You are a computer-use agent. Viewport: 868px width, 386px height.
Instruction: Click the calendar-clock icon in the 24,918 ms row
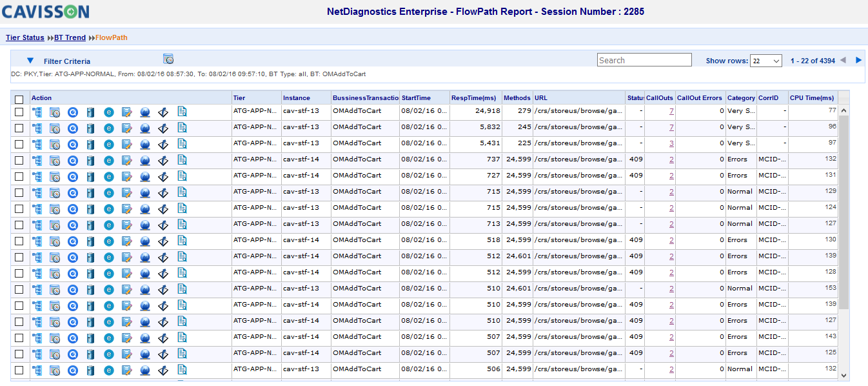[x=55, y=112]
